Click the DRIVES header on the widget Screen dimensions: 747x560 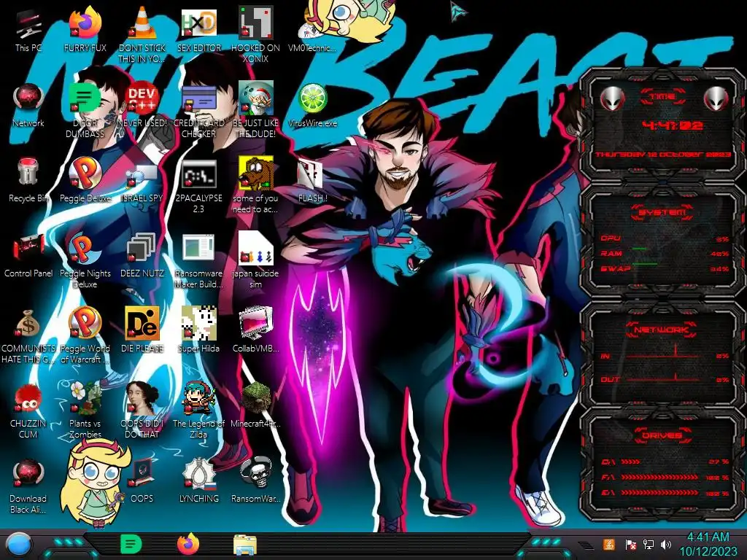pyautogui.click(x=662, y=435)
